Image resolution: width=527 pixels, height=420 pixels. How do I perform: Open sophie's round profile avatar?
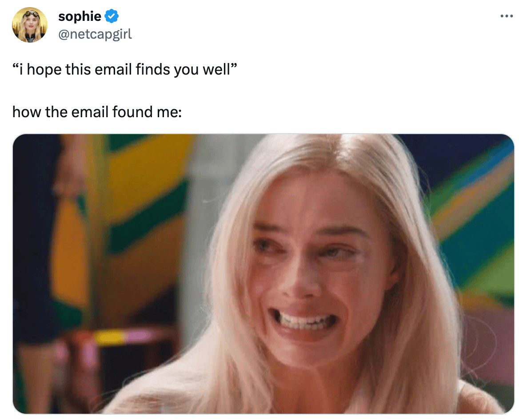tap(30, 25)
